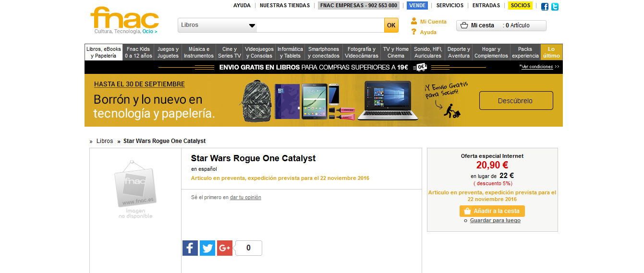The height and width of the screenshot is (273, 644).
Task: Click the search text field
Action: [320, 25]
